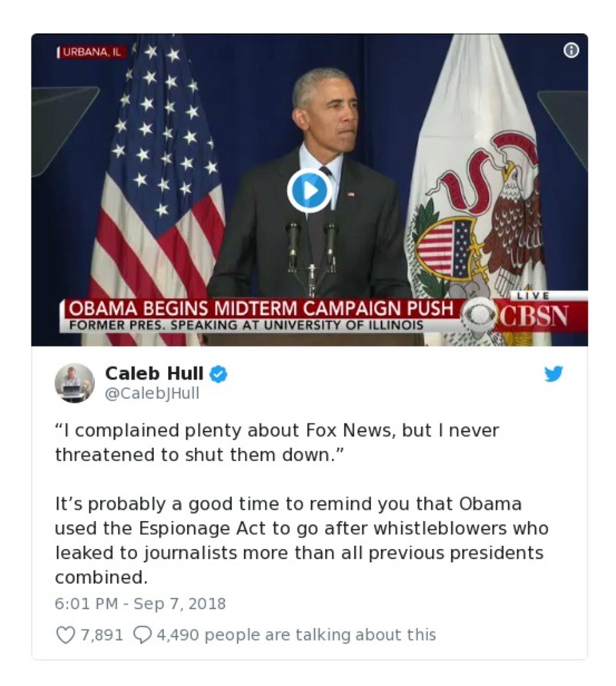Screen dimensions: 616x686
Task: Open "4,490 people are talking about this"
Action: tap(296, 634)
